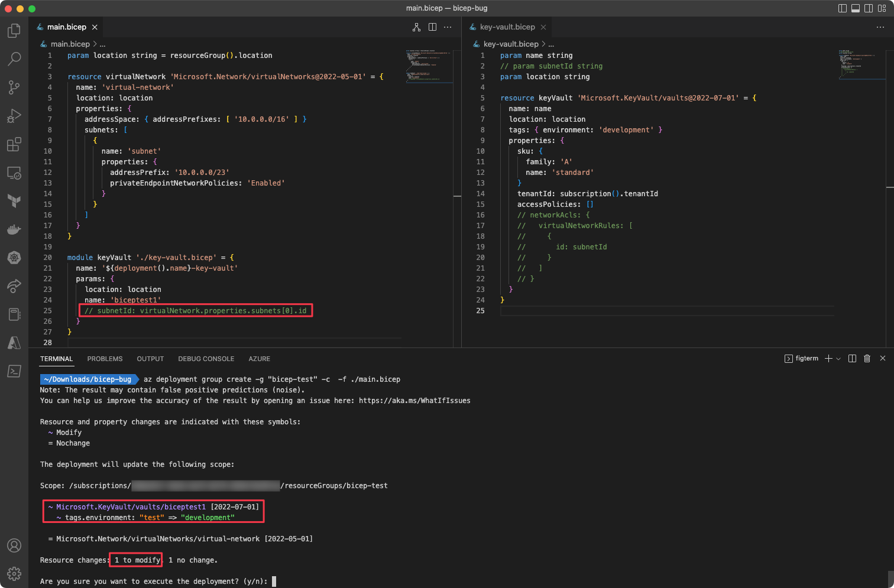Click the commented subnetId line in main.bicep

coord(196,311)
